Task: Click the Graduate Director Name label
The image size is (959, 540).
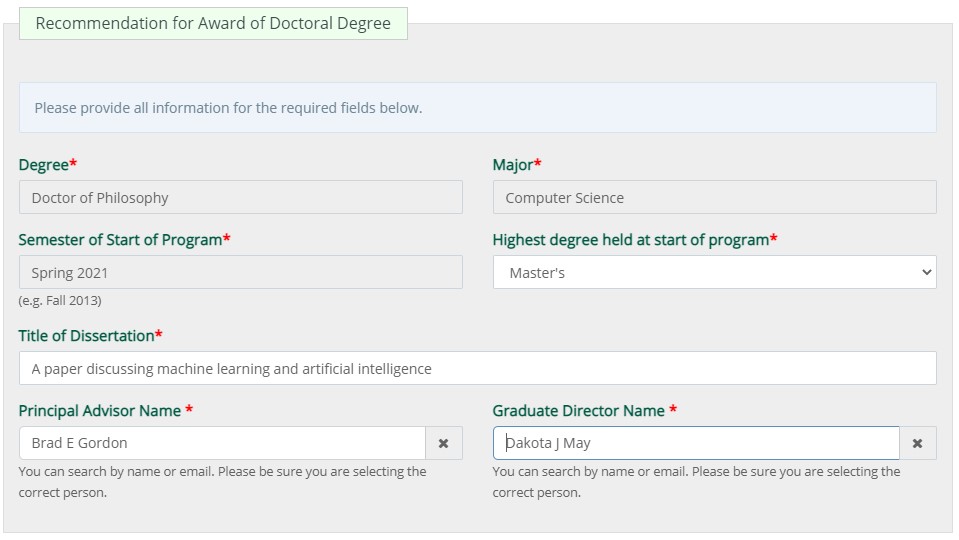Action: 579,410
